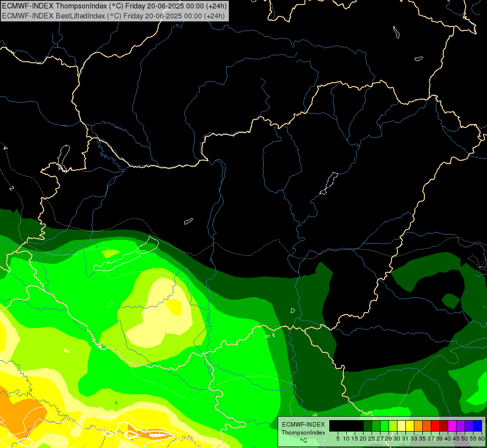Viewport: 487px width, 448px height.
Task: Click the bright red 37–39 legend swatch
Action: click(x=435, y=426)
